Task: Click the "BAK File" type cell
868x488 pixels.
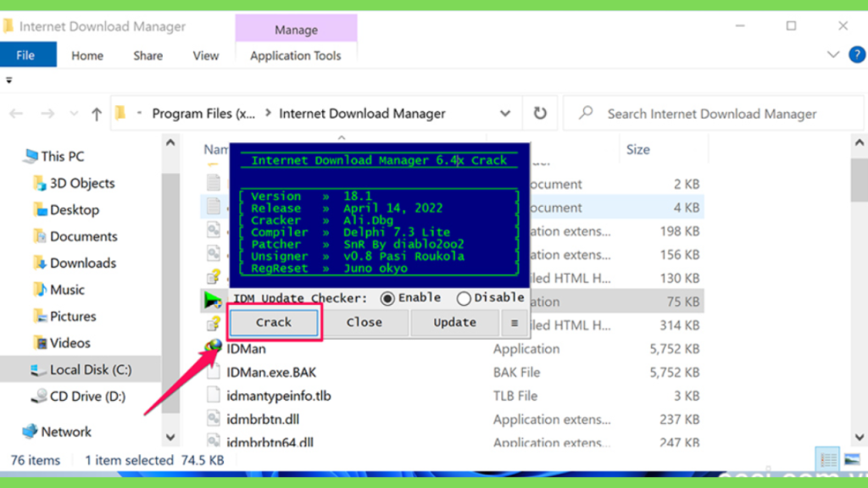Action: [x=516, y=373]
